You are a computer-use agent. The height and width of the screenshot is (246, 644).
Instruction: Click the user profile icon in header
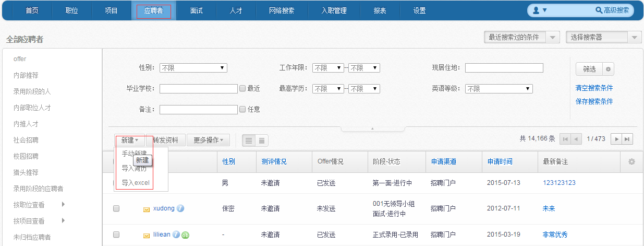536,10
